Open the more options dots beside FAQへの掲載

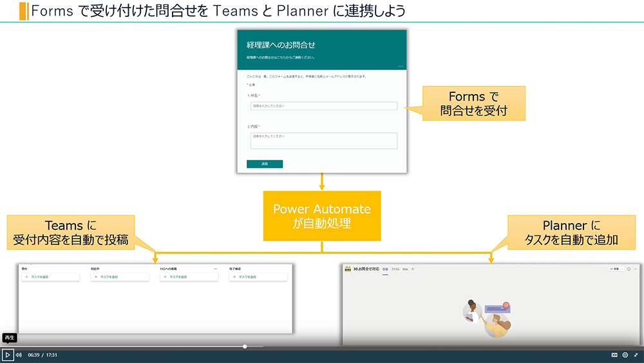click(216, 269)
